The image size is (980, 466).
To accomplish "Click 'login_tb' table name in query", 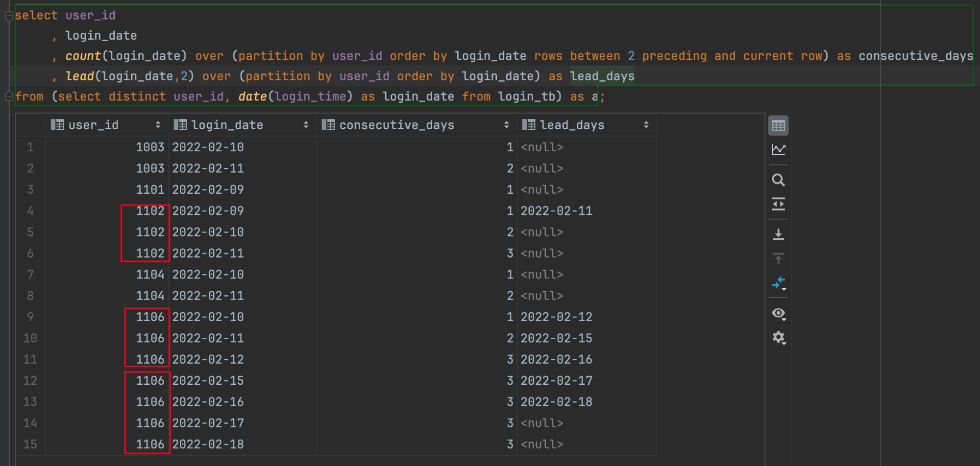I will pos(527,96).
